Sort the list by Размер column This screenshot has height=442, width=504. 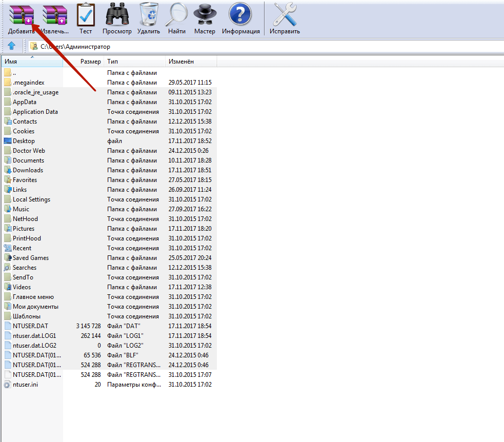(90, 62)
